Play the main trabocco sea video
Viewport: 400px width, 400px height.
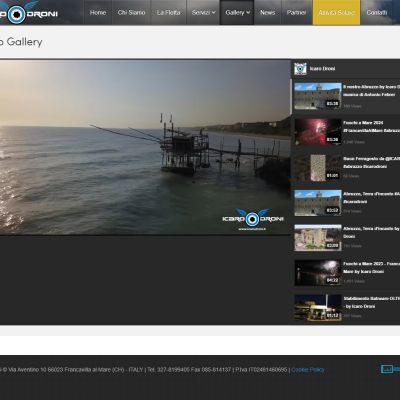tap(145, 147)
